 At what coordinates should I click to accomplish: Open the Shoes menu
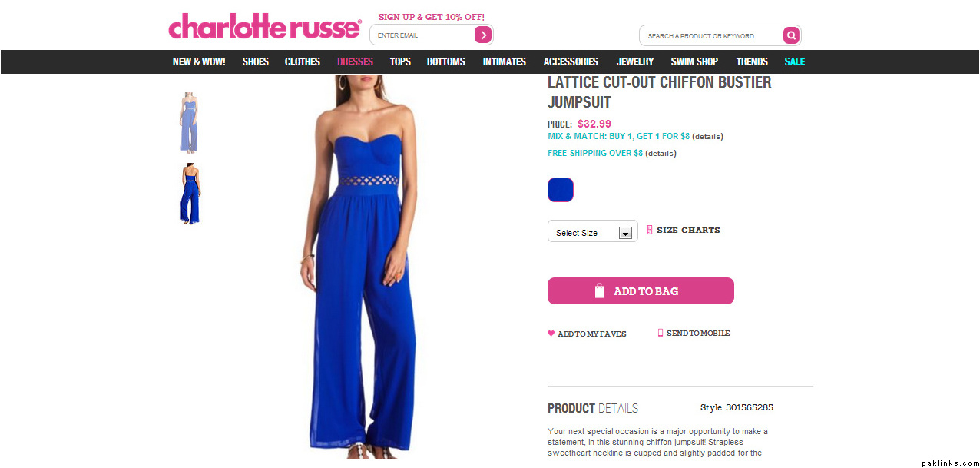click(256, 61)
